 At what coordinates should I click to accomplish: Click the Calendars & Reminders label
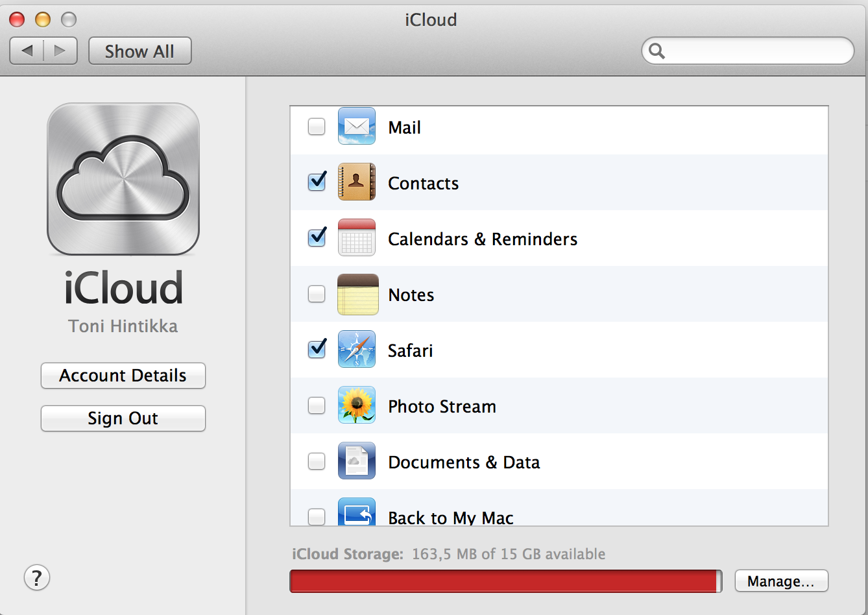click(x=483, y=239)
